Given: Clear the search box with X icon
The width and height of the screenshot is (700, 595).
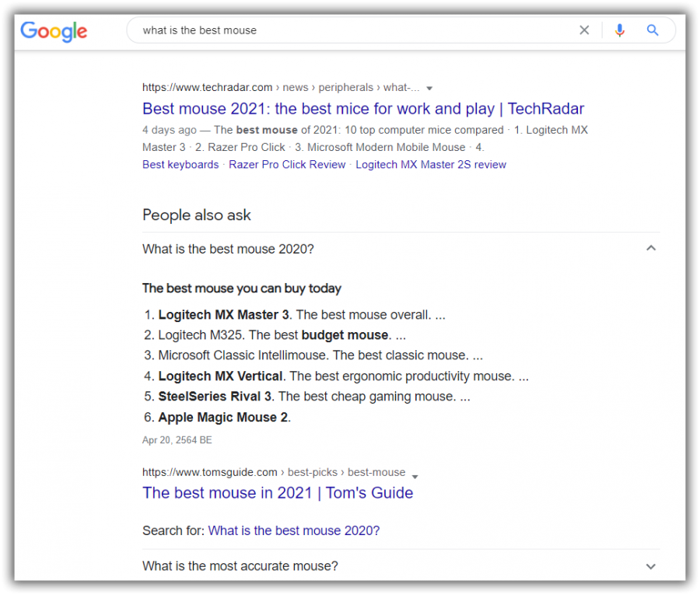Looking at the screenshot, I should coord(584,30).
